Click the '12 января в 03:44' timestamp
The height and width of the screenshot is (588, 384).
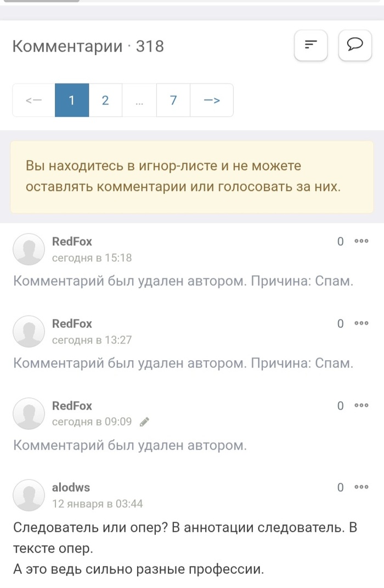pos(97,503)
